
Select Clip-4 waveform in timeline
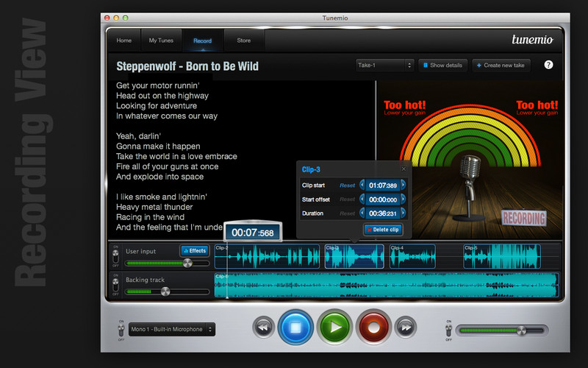412,256
